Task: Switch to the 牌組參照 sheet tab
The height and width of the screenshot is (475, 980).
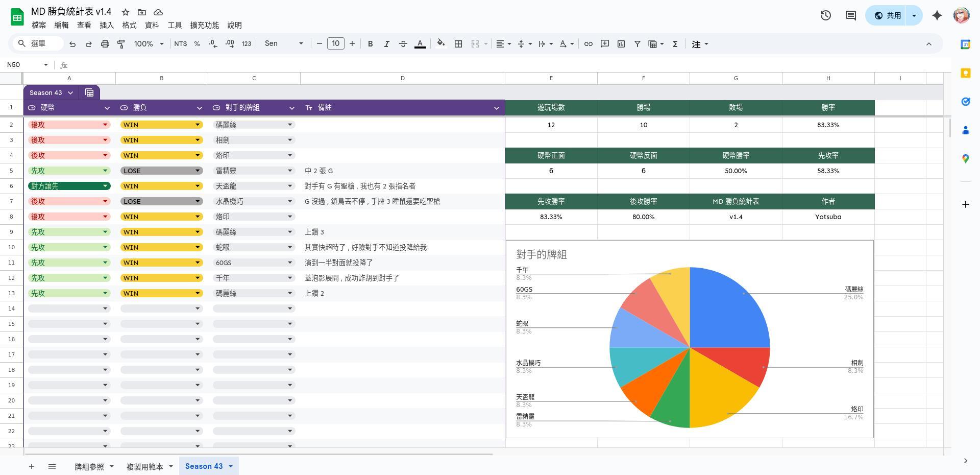Action: coord(88,466)
